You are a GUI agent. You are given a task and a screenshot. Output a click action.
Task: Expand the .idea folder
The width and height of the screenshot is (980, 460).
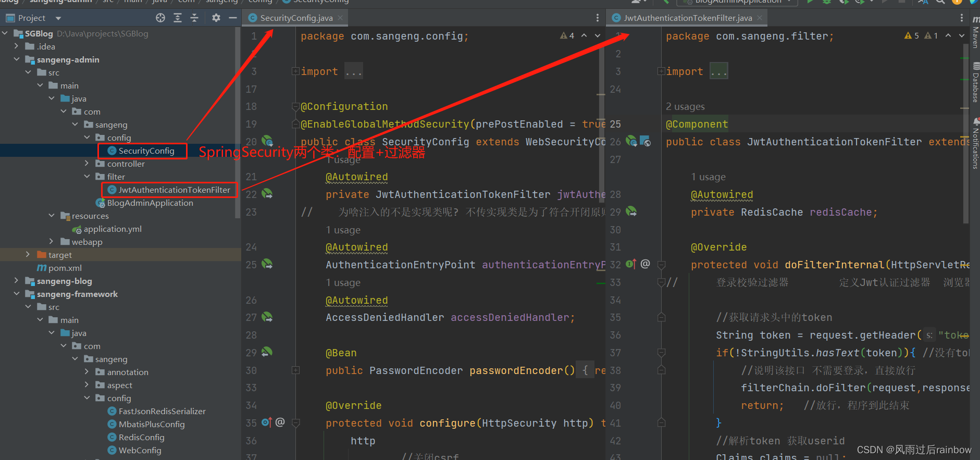[x=16, y=46]
